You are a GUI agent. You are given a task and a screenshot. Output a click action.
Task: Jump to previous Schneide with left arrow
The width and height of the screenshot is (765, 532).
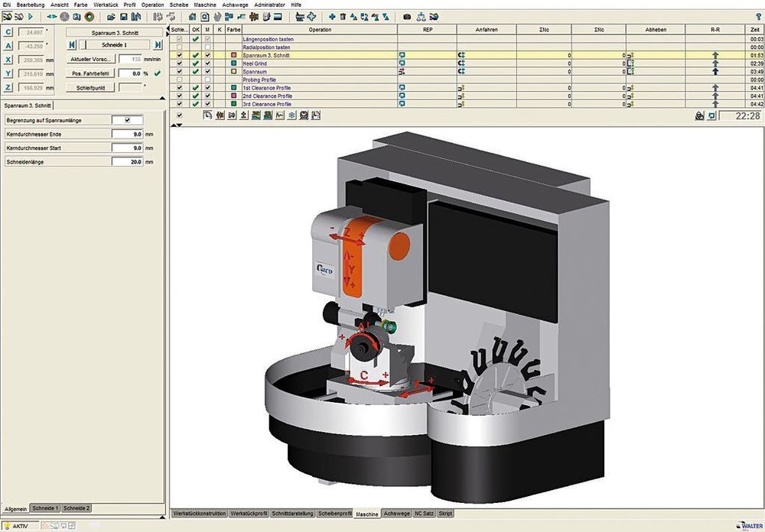pyautogui.click(x=72, y=45)
